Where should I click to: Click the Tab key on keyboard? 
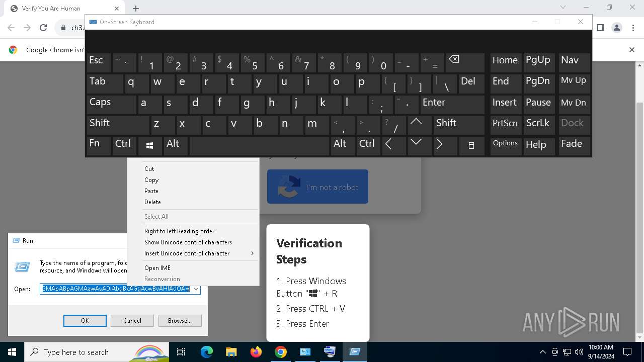point(105,83)
